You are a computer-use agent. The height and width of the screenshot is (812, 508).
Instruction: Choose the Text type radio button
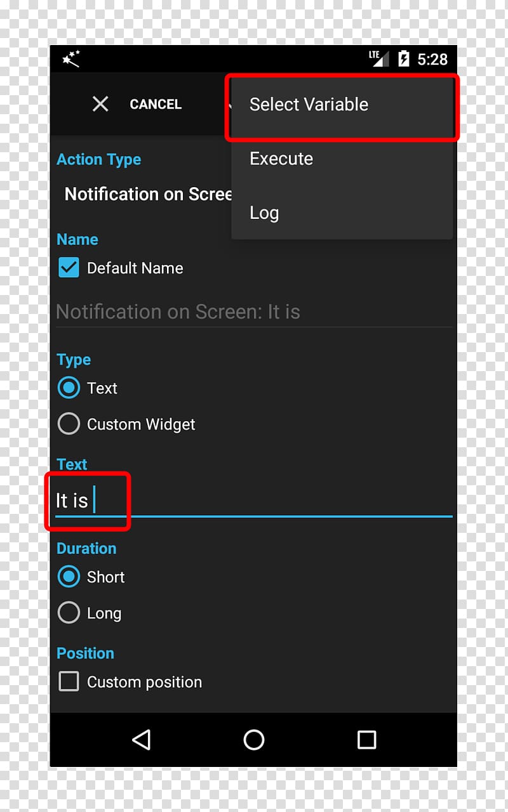coord(69,388)
